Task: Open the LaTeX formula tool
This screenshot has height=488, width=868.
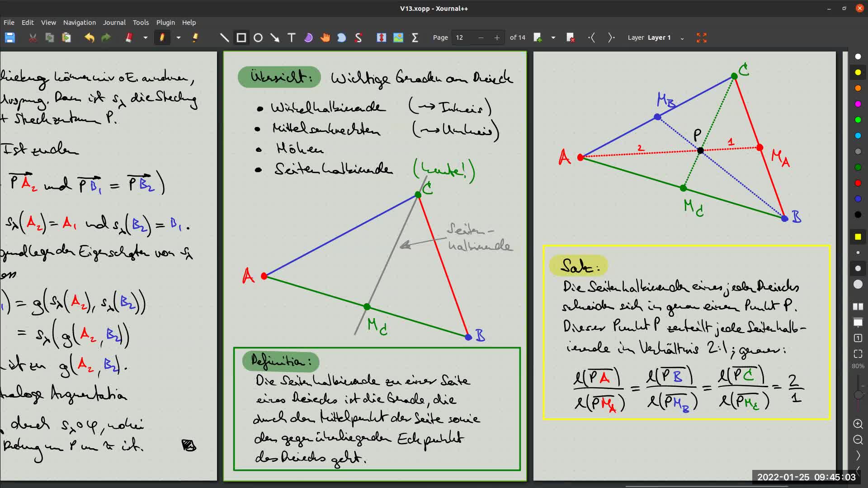Action: 415,38
